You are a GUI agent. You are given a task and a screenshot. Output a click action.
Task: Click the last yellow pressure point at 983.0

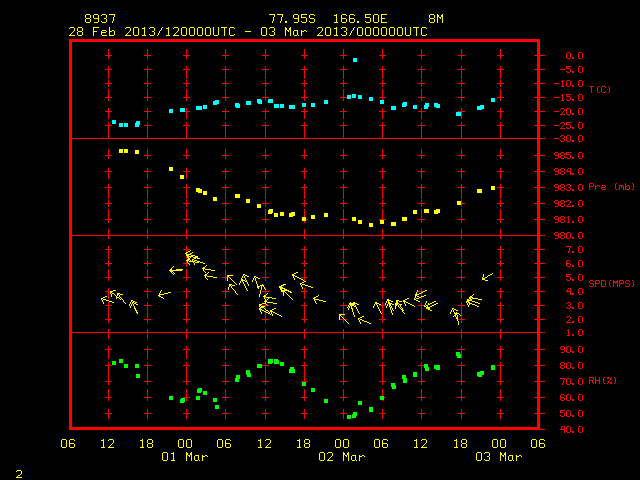[493, 188]
